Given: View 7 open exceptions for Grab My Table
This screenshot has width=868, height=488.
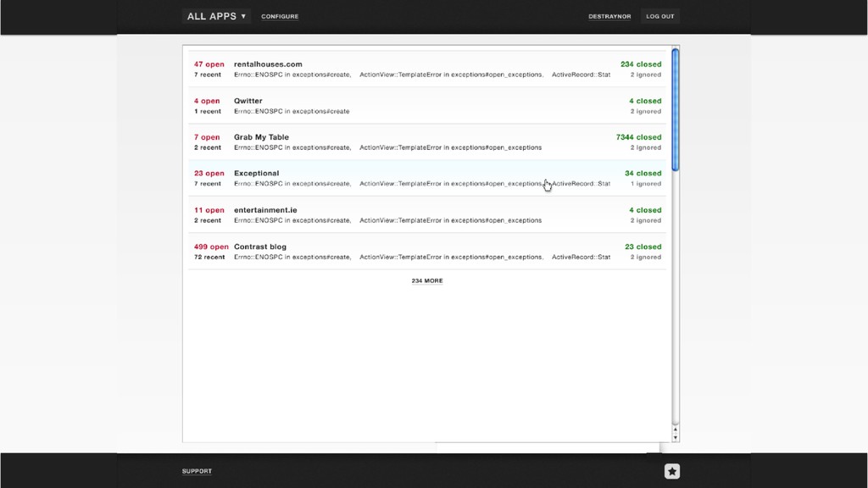Looking at the screenshot, I should (x=207, y=137).
